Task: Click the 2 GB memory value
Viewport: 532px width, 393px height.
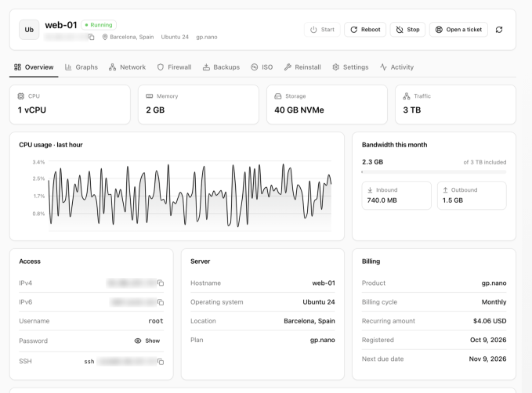Action: (x=155, y=110)
